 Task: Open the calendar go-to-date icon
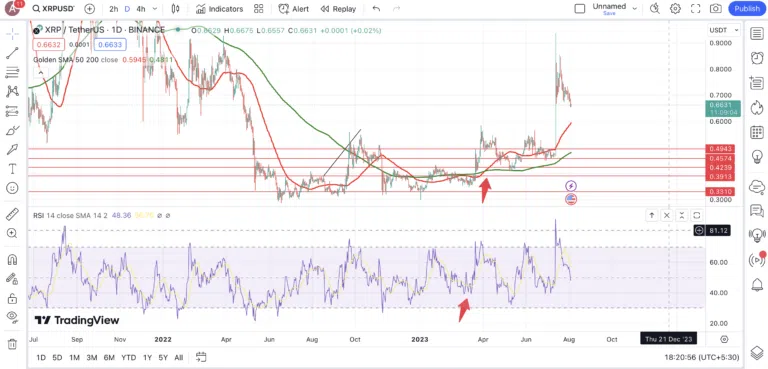(x=200, y=357)
